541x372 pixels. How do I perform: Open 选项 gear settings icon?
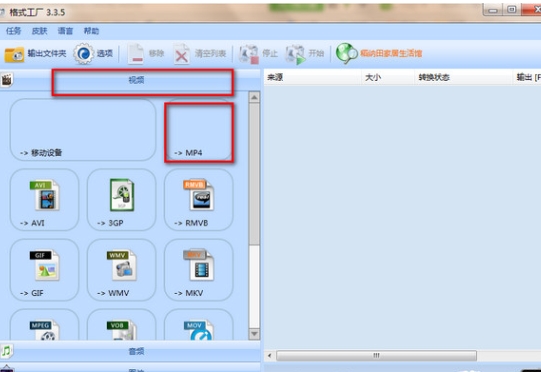point(83,53)
